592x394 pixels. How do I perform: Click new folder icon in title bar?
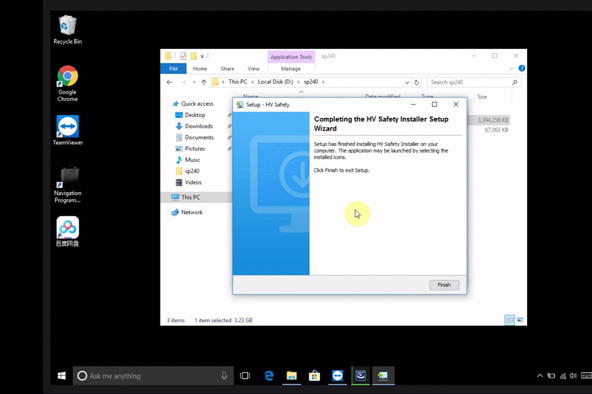[x=194, y=56]
